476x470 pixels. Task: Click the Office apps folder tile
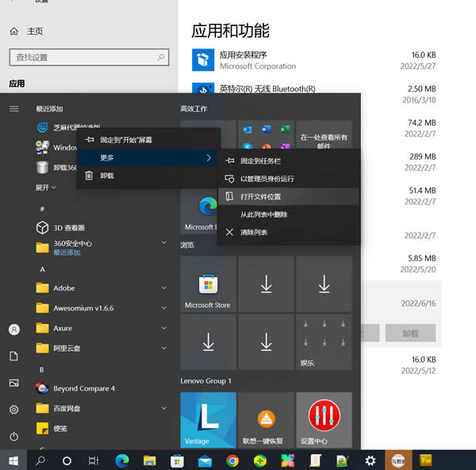pos(267,135)
